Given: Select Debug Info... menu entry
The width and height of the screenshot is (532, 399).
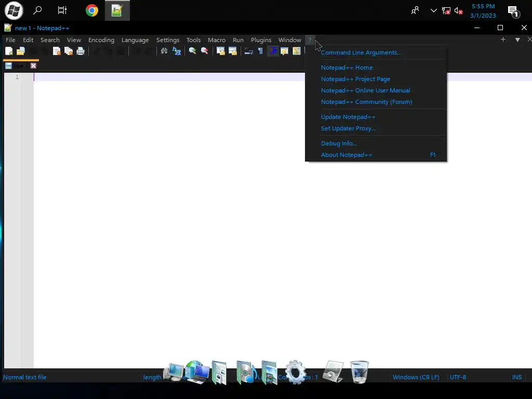Looking at the screenshot, I should pos(376,143).
